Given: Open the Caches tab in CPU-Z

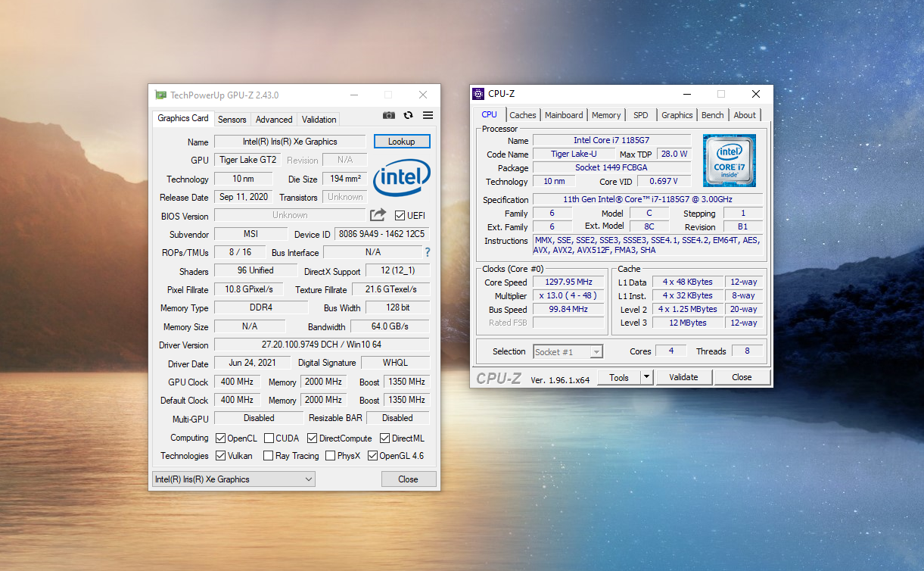Looking at the screenshot, I should point(522,115).
